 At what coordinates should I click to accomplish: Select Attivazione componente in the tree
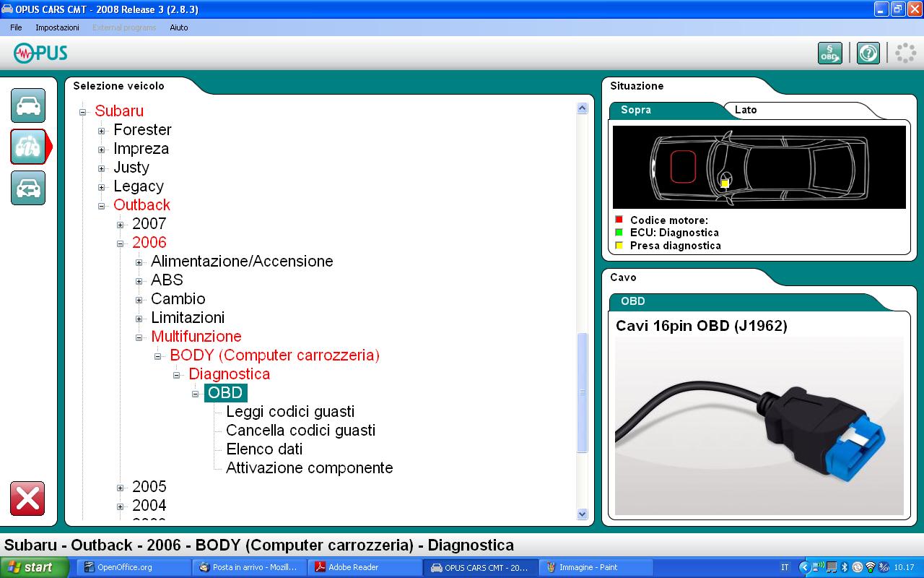click(309, 468)
